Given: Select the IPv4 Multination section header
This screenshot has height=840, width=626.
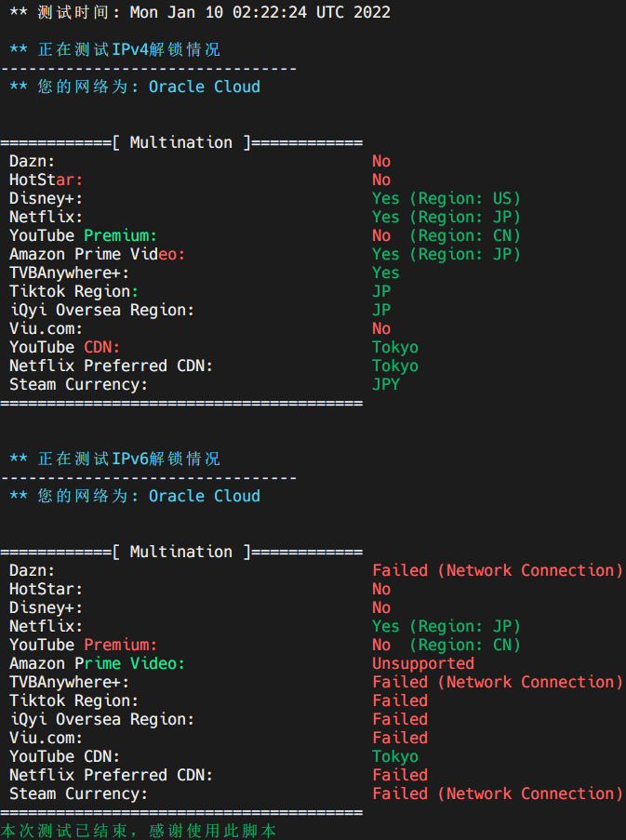Looking at the screenshot, I should (181, 142).
